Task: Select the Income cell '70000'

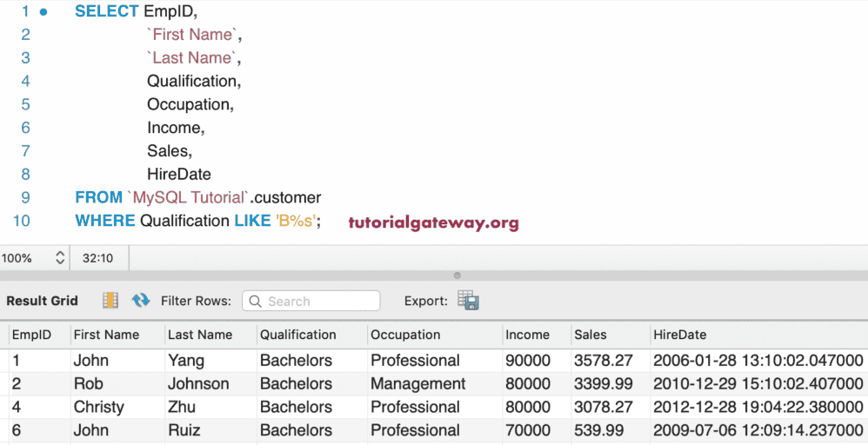Action: tap(528, 430)
